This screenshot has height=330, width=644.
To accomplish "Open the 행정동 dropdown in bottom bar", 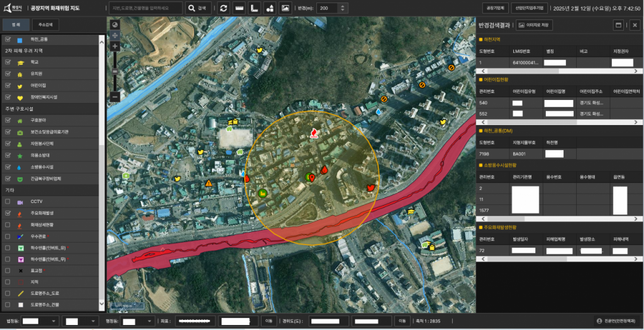I will click(x=137, y=321).
